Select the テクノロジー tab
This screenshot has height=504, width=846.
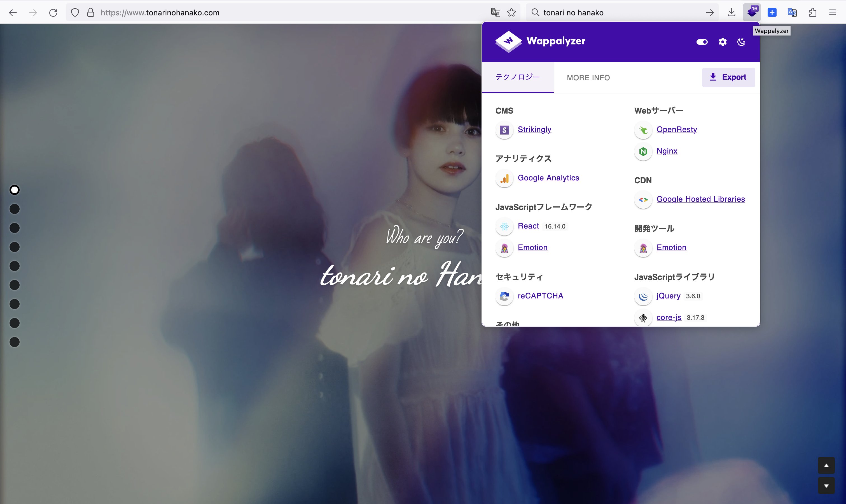(x=517, y=77)
